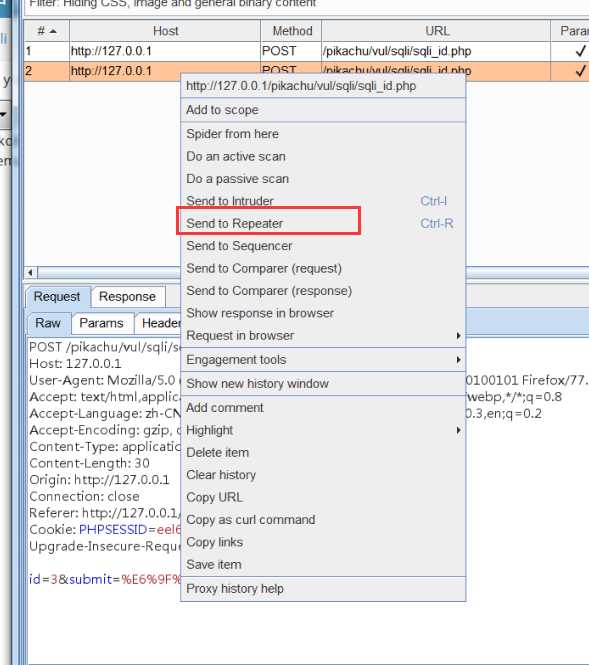Viewport: 589px width, 665px height.
Task: Select Clear history entry
Action: [221, 475]
